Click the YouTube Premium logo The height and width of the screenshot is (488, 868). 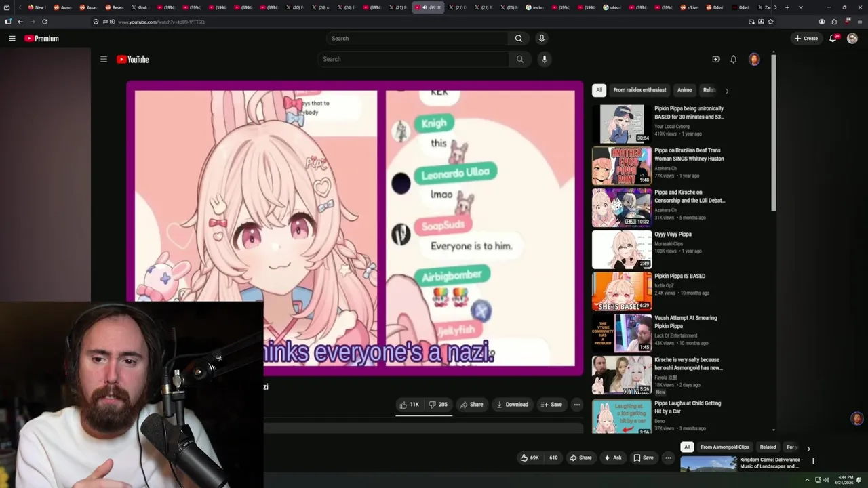click(42, 39)
